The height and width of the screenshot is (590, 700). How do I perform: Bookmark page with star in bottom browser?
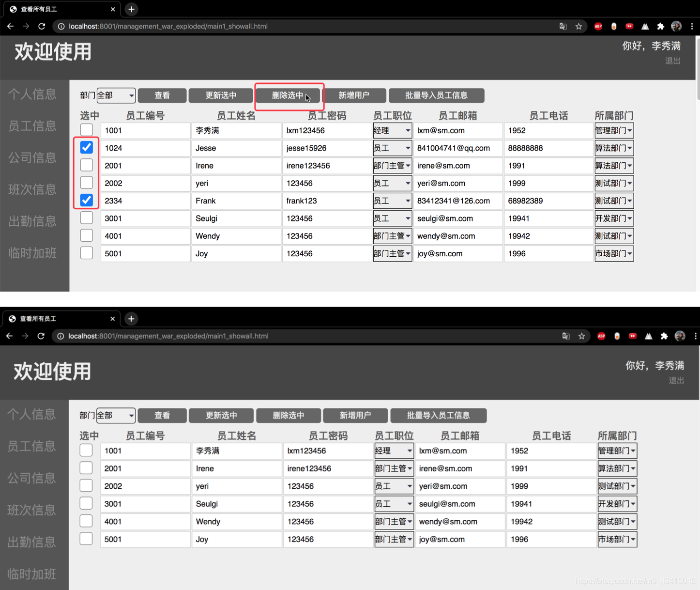(x=581, y=336)
